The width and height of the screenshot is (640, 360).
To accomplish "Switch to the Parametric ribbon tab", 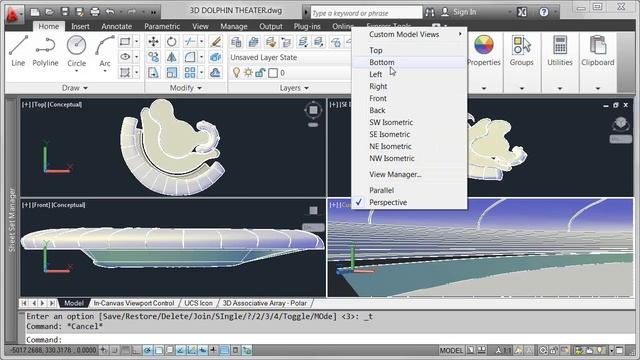I will [x=162, y=26].
